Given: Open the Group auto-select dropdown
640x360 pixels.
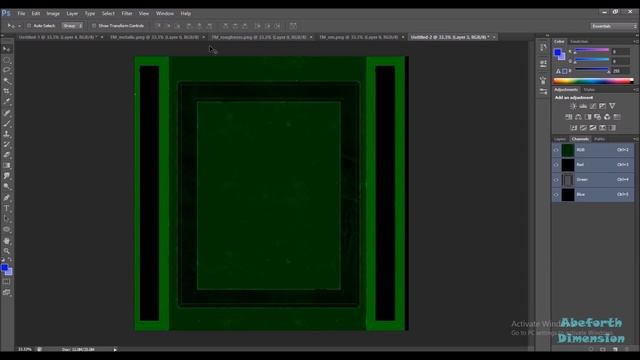Looking at the screenshot, I should [72, 26].
